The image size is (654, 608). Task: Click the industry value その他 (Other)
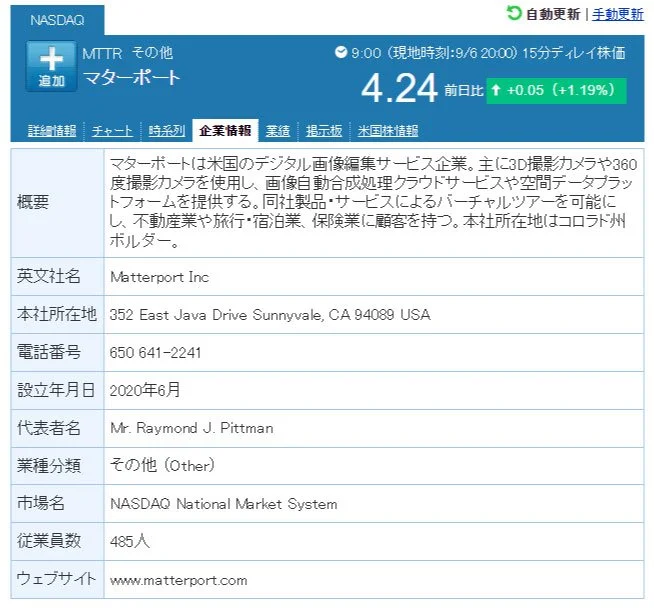(x=162, y=465)
